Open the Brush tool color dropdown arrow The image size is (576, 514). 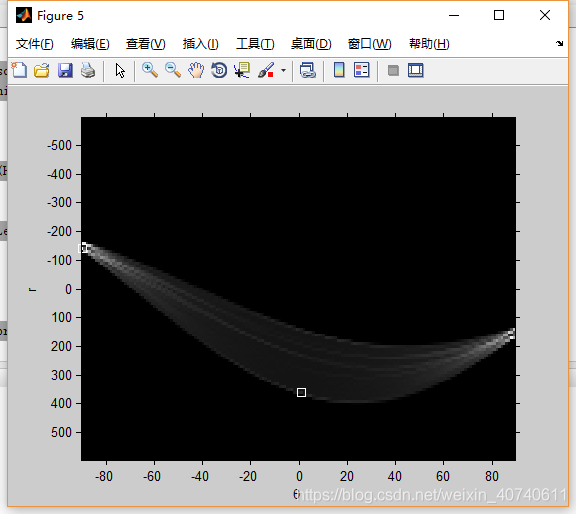pyautogui.click(x=283, y=70)
